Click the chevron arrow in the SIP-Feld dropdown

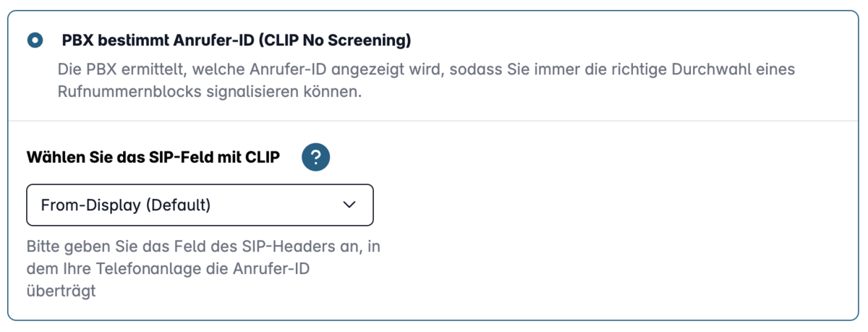click(349, 205)
